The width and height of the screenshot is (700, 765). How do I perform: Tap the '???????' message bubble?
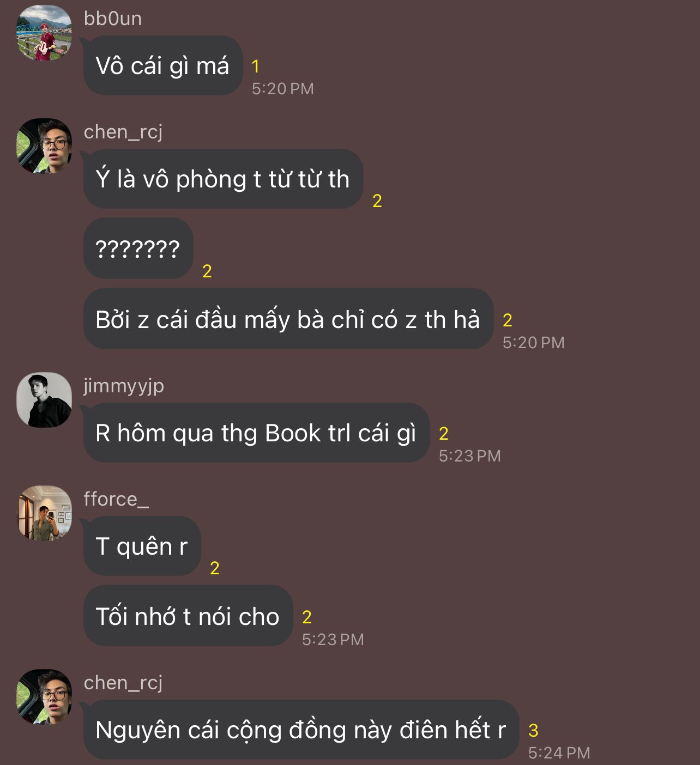[x=138, y=249]
